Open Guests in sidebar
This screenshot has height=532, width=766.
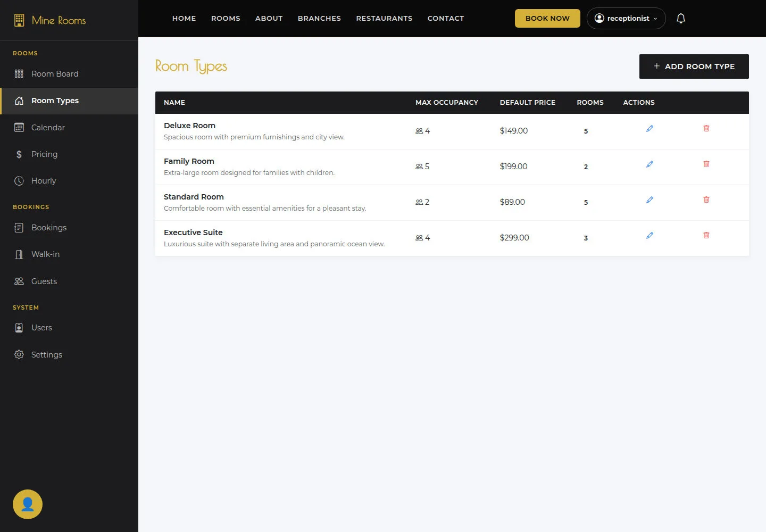click(69, 281)
